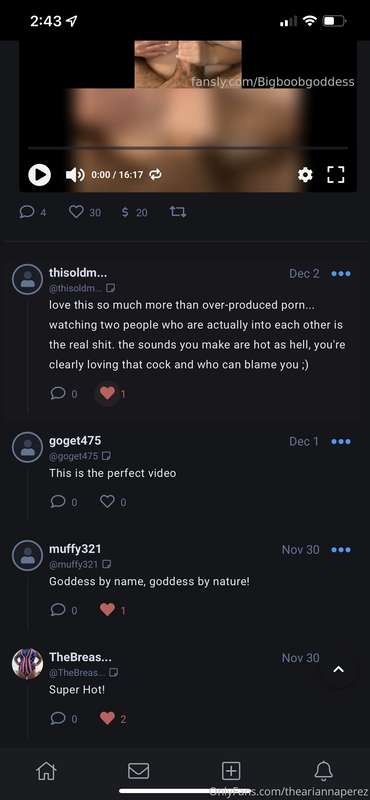Open options menu on thisoldm comment
370x800 pixels.
(341, 273)
